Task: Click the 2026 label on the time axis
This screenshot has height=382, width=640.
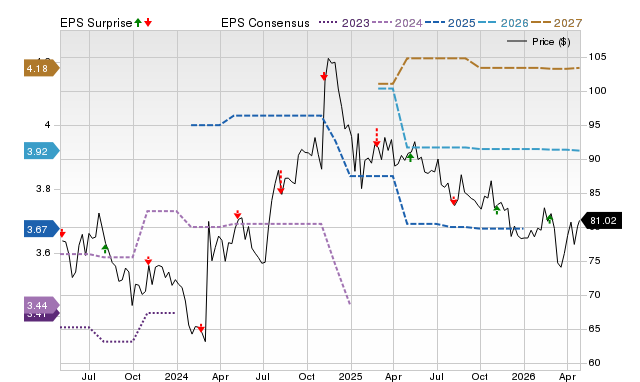Action: tap(524, 376)
